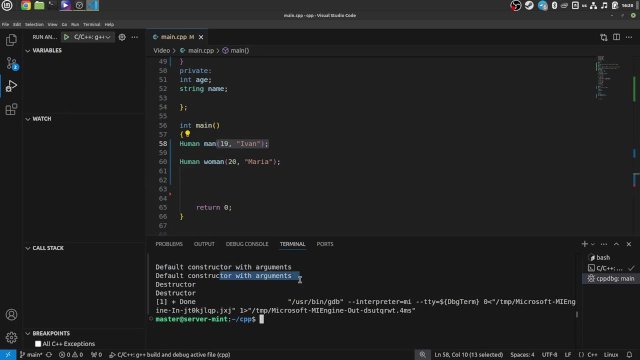
Task: Open the Terminal menu
Action: point(91,24)
